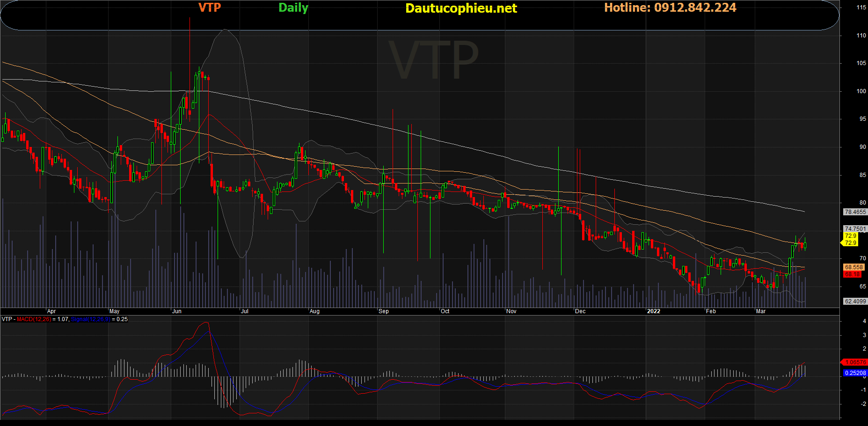
Task: Click the 115 price axis value
Action: coord(861,7)
